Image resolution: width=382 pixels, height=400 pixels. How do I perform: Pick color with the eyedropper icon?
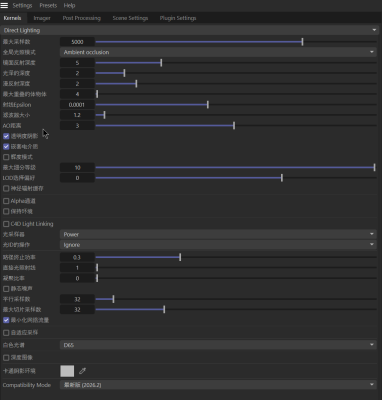(82, 371)
